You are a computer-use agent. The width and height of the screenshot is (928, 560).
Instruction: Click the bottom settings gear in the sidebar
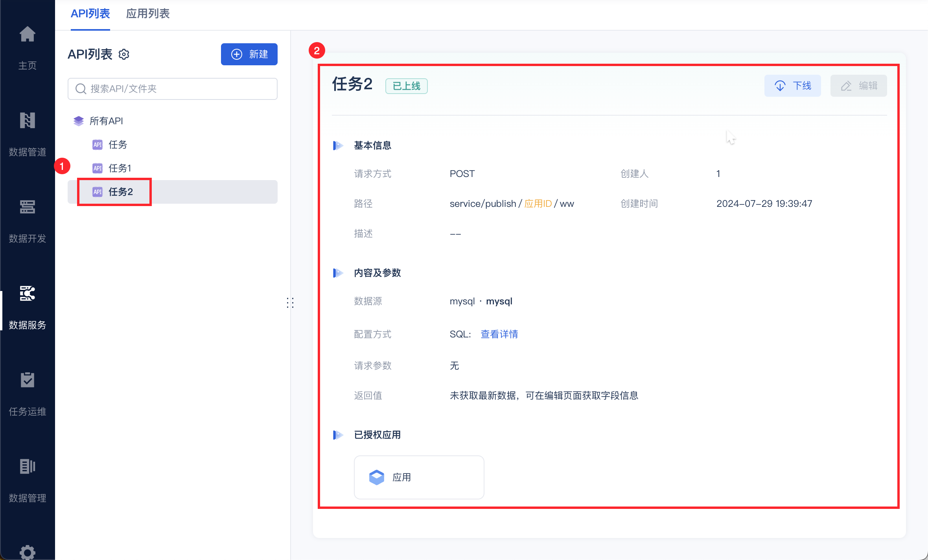[27, 553]
